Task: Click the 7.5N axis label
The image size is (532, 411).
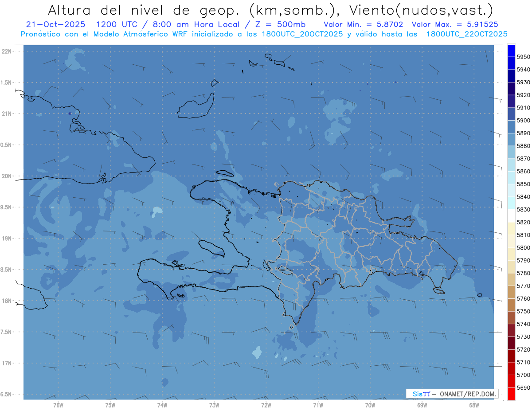Action: coord(6,332)
